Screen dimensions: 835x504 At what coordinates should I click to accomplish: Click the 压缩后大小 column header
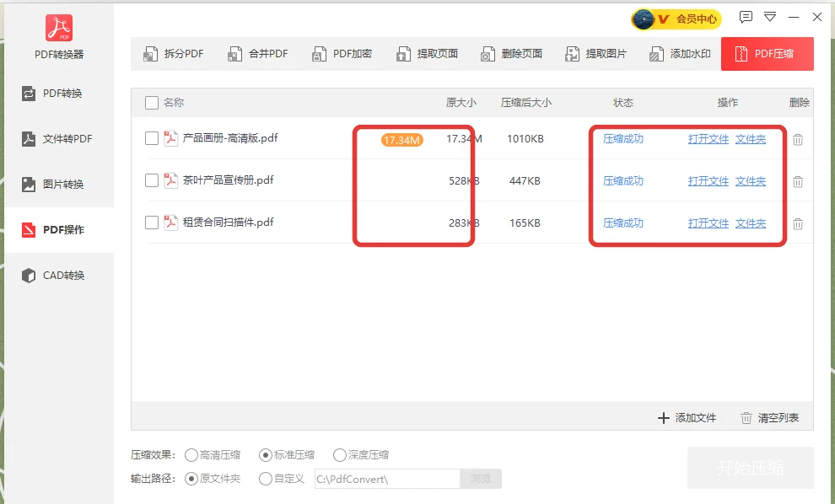pyautogui.click(x=526, y=103)
